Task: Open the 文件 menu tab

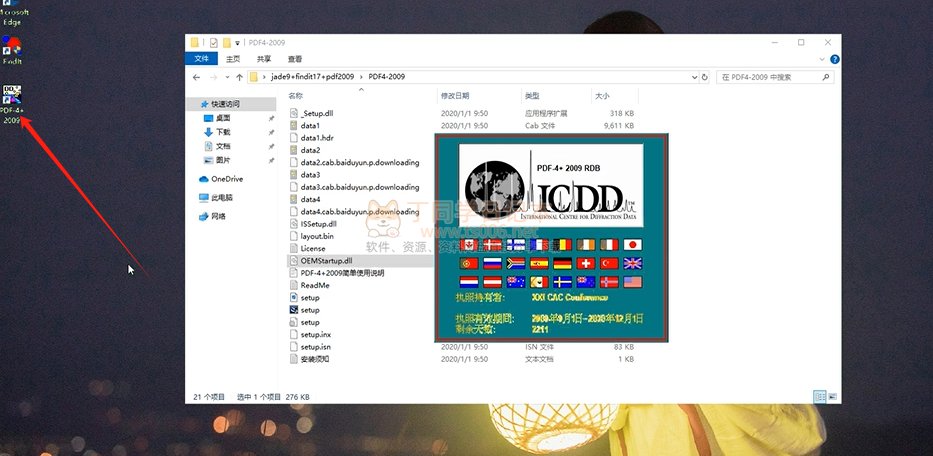Action: (201, 59)
